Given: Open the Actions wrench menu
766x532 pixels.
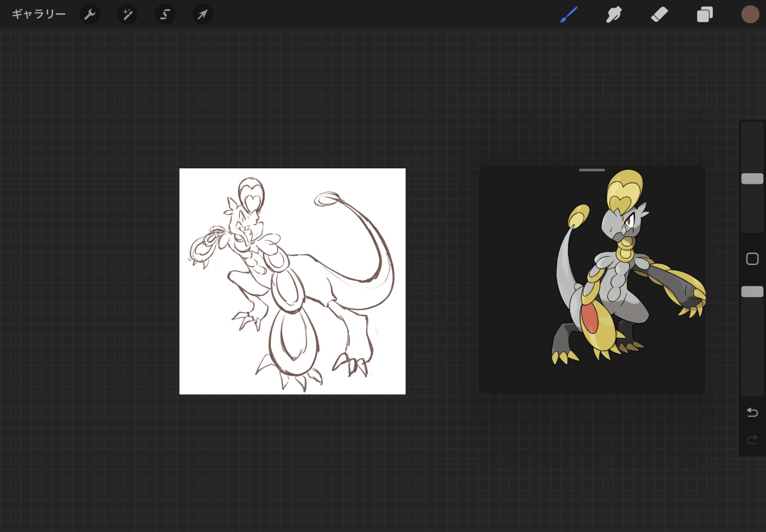Looking at the screenshot, I should (x=90, y=15).
